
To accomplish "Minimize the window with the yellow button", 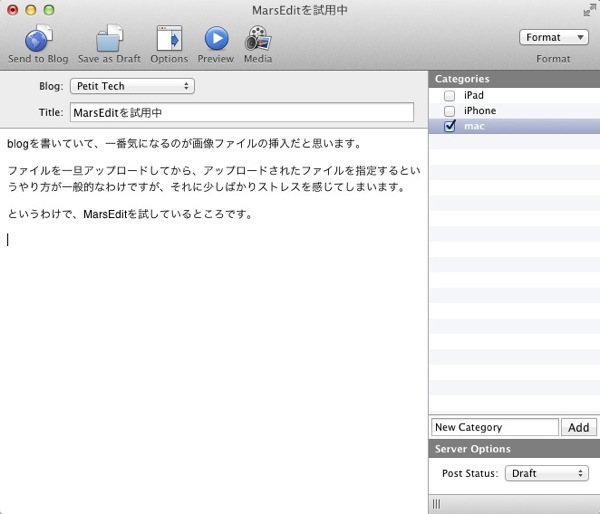I will coord(31,10).
